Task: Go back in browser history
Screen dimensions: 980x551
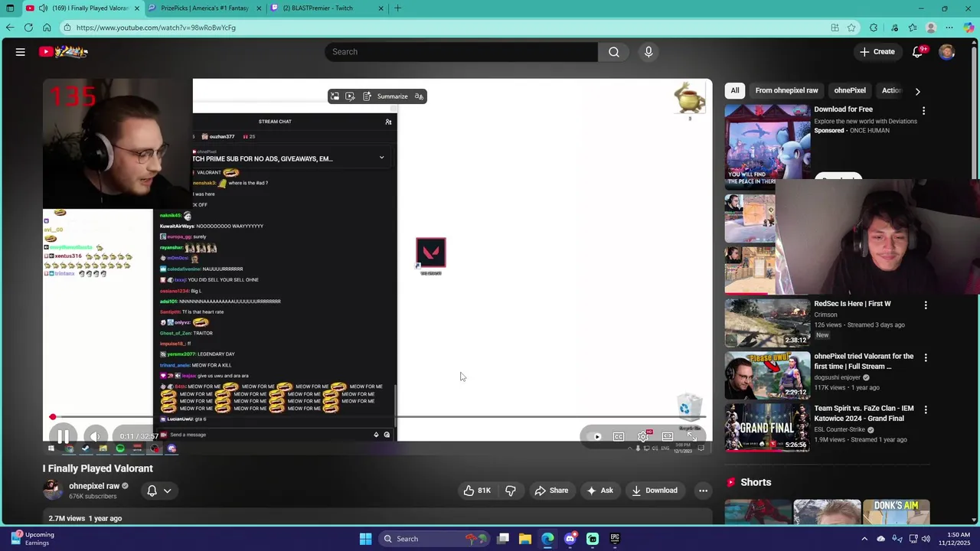Action: (x=10, y=28)
